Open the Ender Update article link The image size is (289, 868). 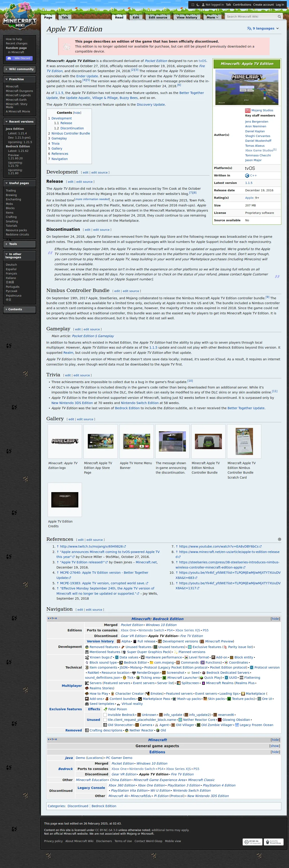pos(87,76)
